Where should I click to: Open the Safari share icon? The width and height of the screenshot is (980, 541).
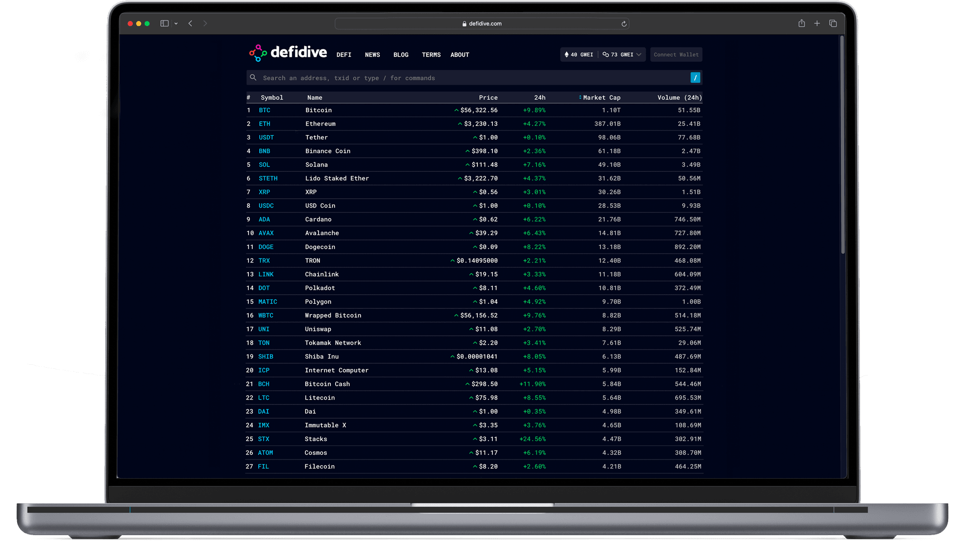point(802,23)
